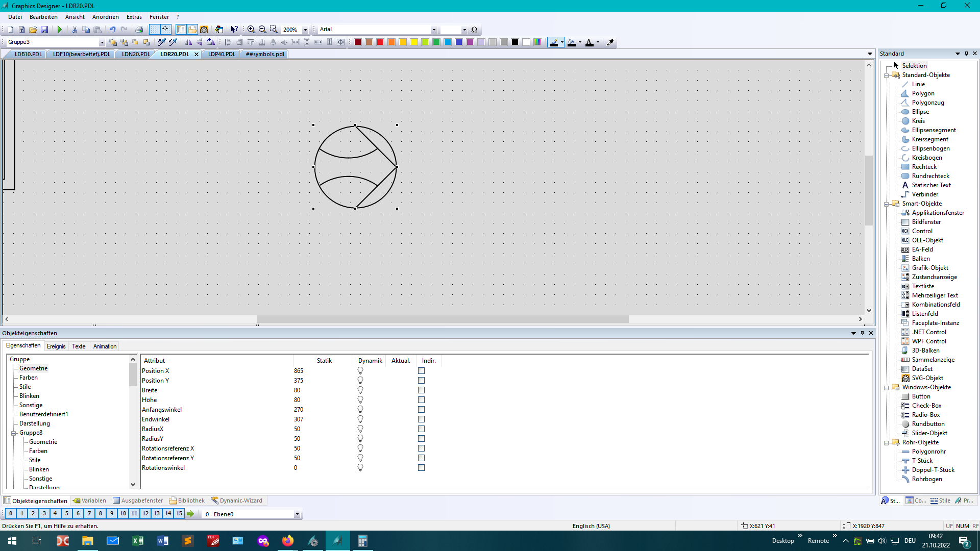
Task: Open the zoom 200% dropdown
Action: pyautogui.click(x=305, y=30)
